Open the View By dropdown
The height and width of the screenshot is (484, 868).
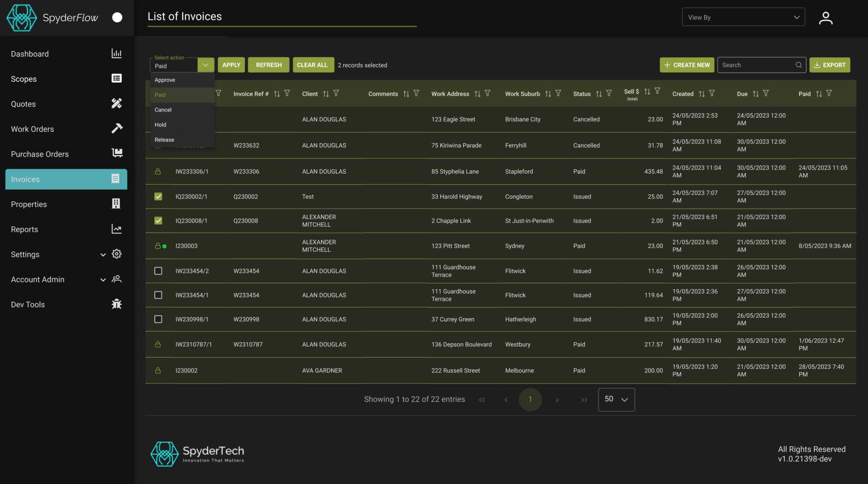tap(743, 17)
